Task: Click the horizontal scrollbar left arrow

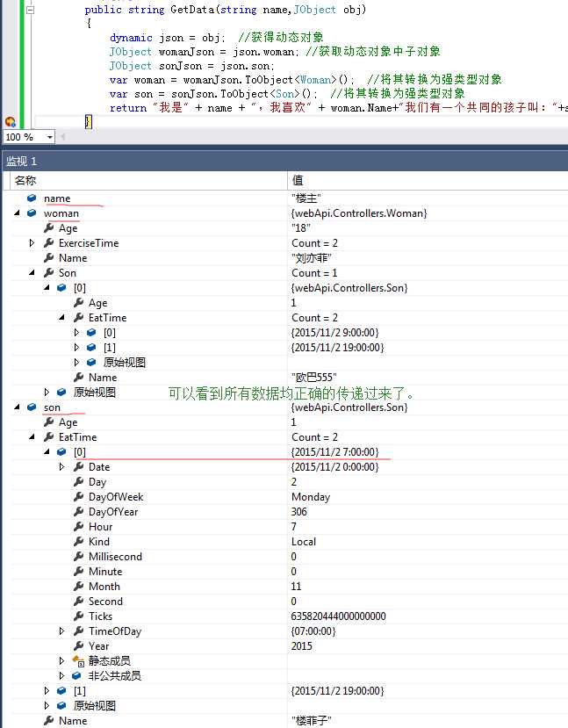Action: (62, 136)
